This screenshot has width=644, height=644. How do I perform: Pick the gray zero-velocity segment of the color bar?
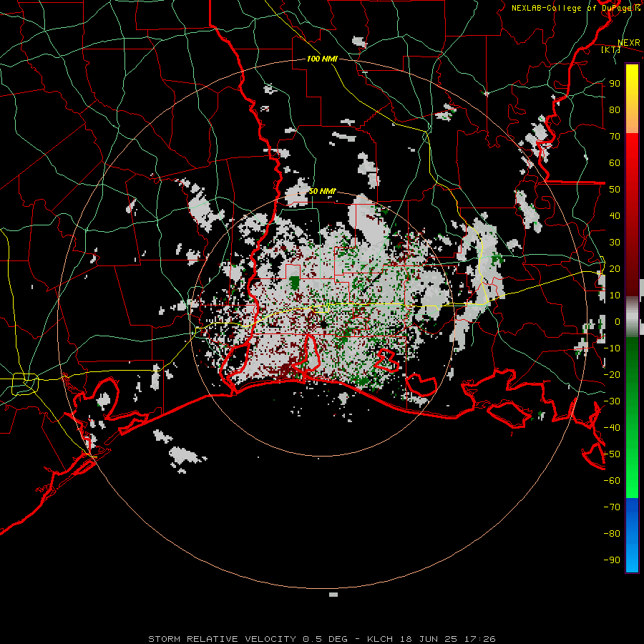pos(632,317)
